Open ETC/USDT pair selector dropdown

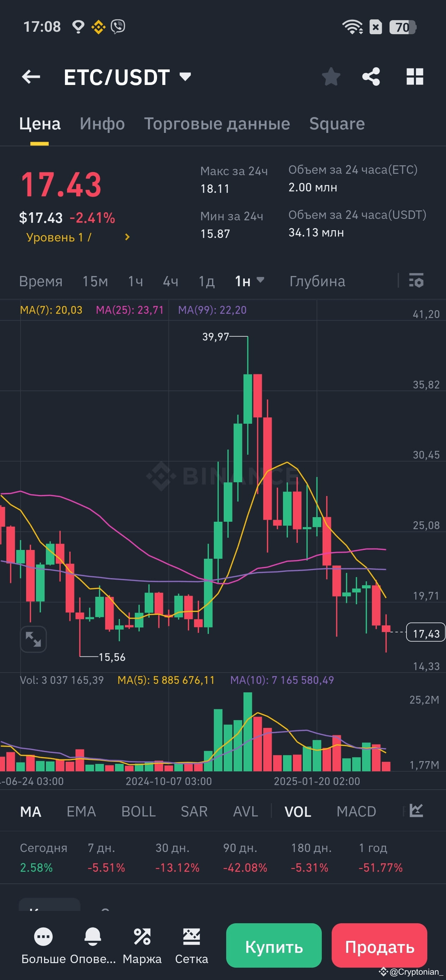pyautogui.click(x=127, y=77)
